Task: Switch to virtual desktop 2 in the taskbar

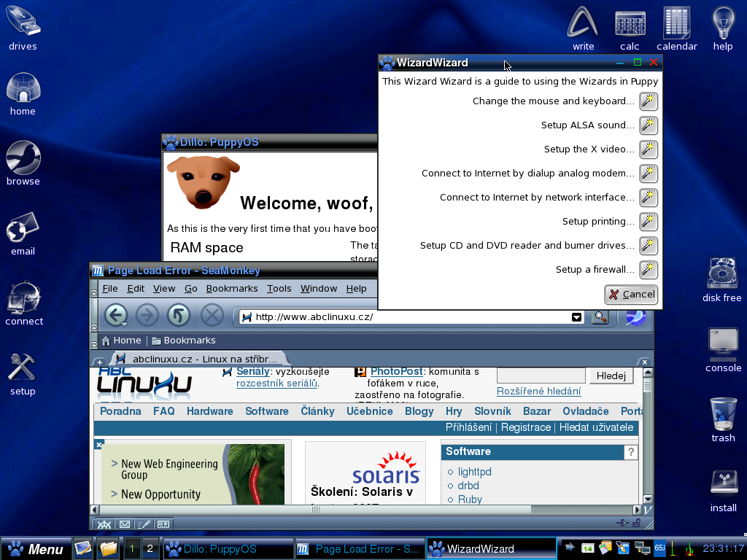Action: pyautogui.click(x=150, y=548)
